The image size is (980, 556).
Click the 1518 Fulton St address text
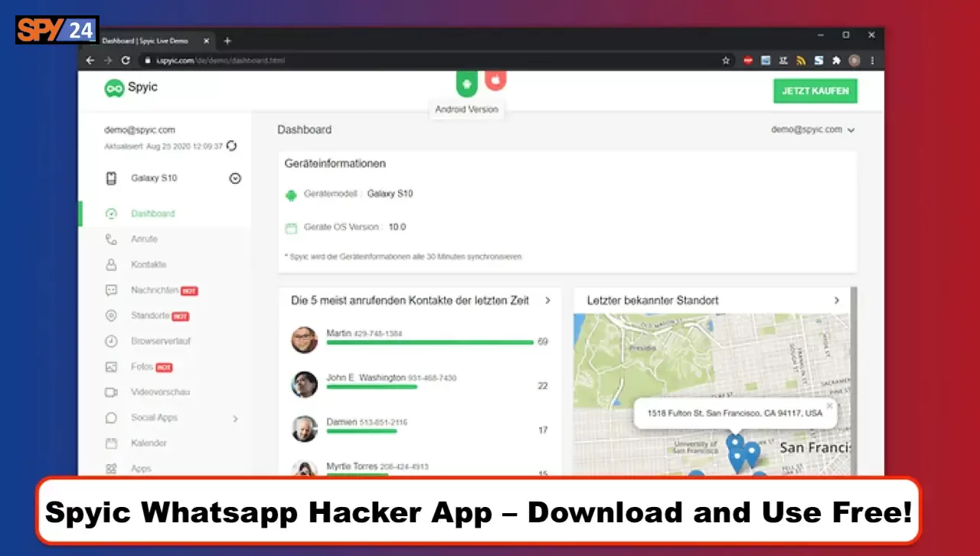tap(734, 414)
